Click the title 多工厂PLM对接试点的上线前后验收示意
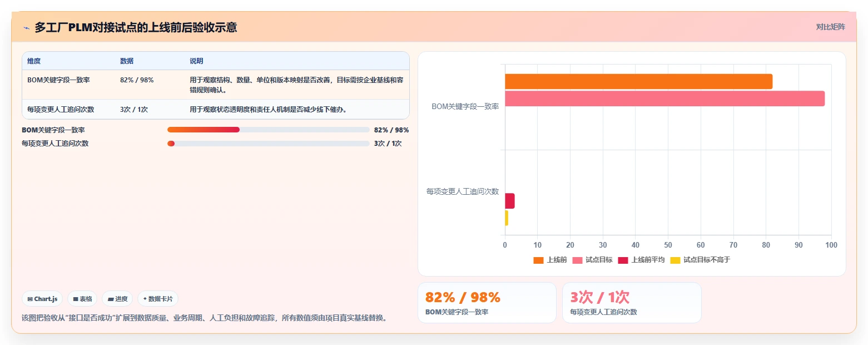 point(136,27)
